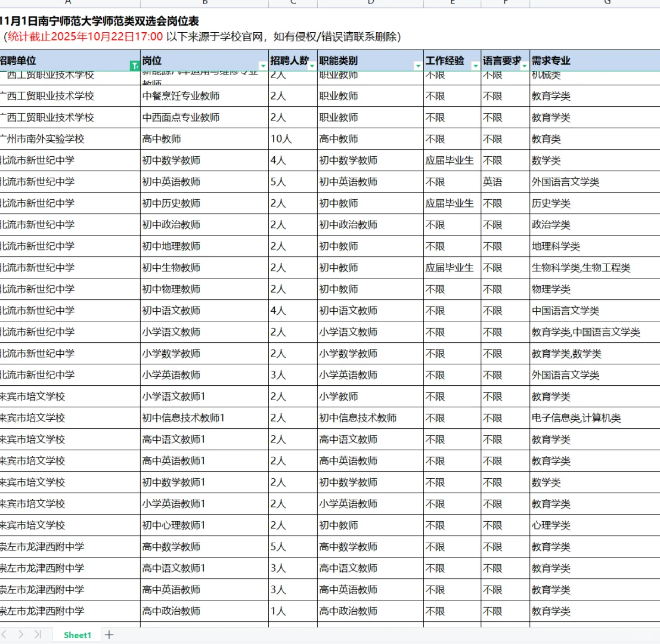Select the title 11月1日南宁师范大学师范类双选会岗位表

100,21
